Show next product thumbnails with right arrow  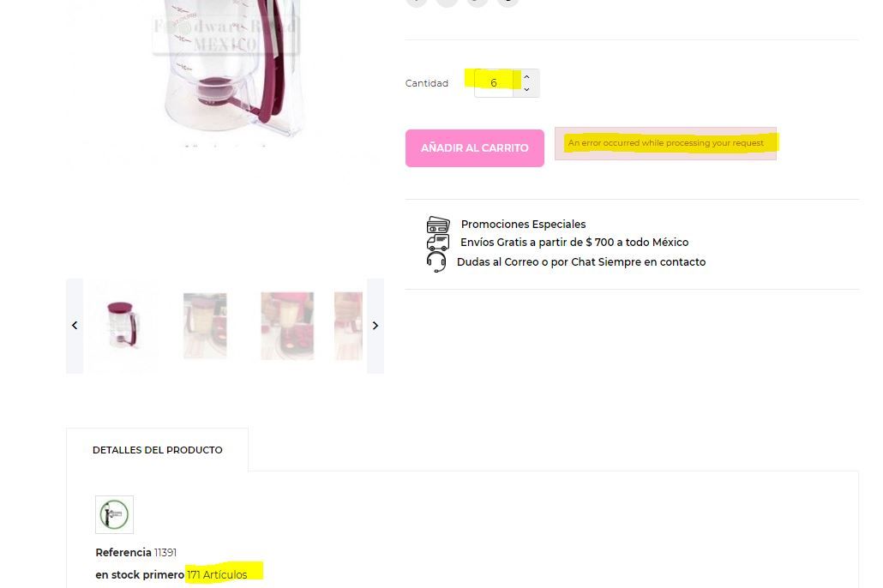(x=375, y=326)
